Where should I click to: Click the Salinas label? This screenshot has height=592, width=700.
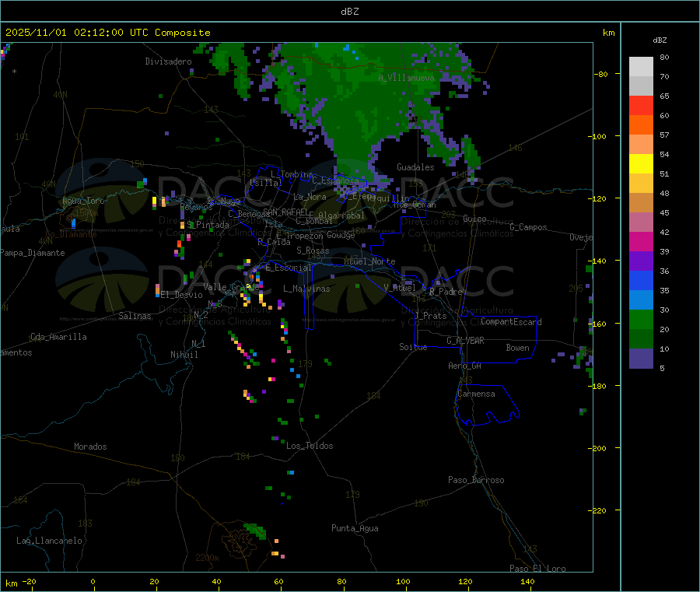click(135, 316)
